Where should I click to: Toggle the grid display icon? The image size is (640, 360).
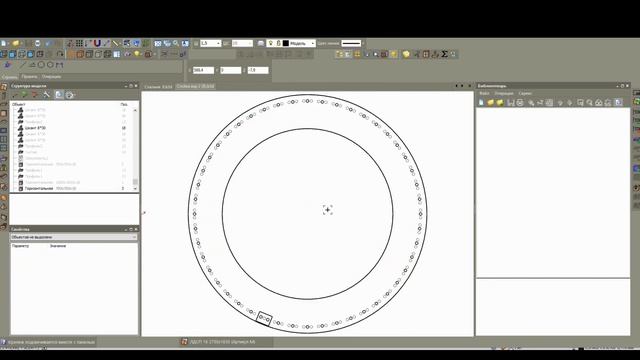(x=79, y=43)
